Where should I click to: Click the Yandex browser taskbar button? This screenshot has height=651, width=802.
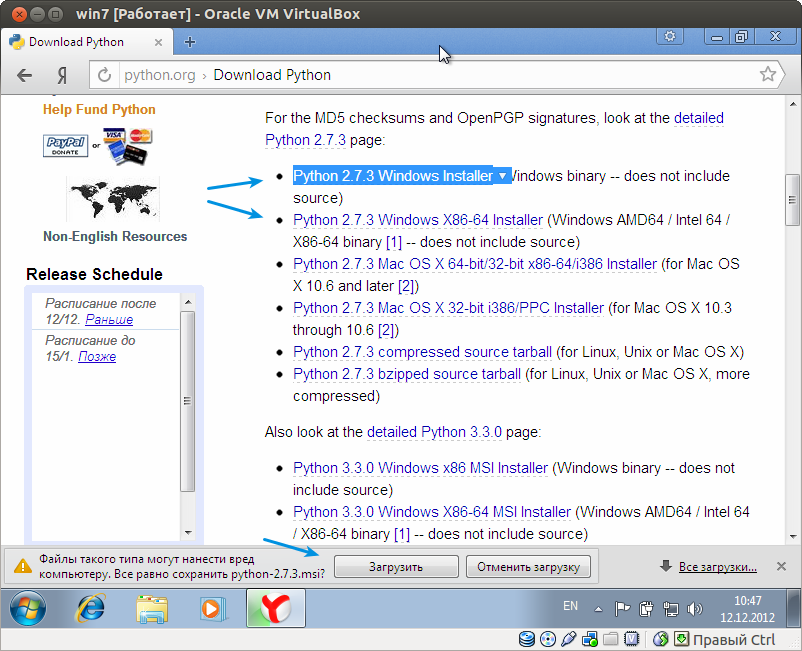tap(276, 608)
